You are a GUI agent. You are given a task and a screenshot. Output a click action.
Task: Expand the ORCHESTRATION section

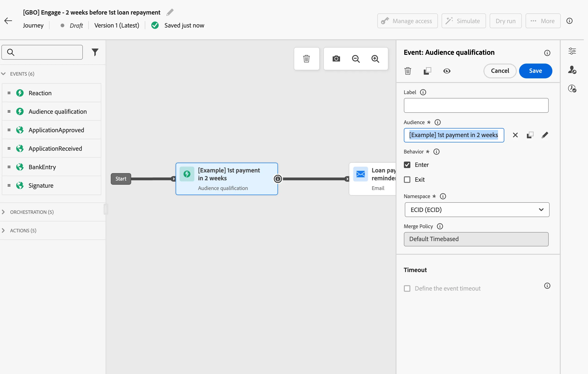pos(3,212)
